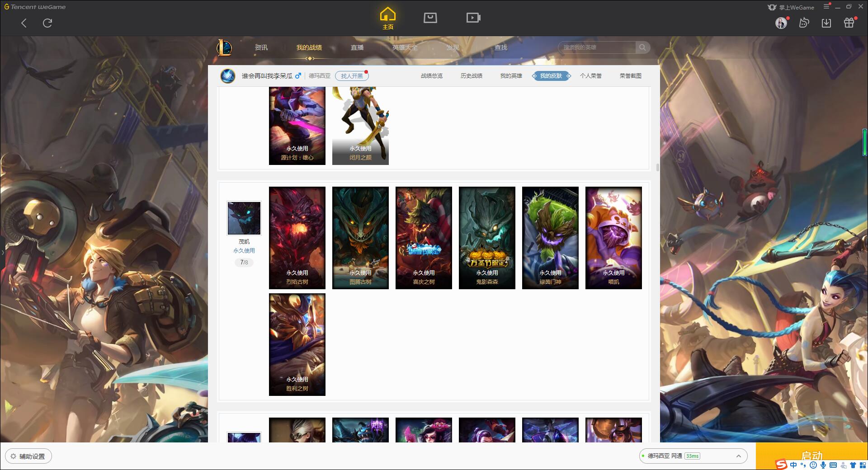Select the 我的皮肤 sub-tab

(551, 76)
